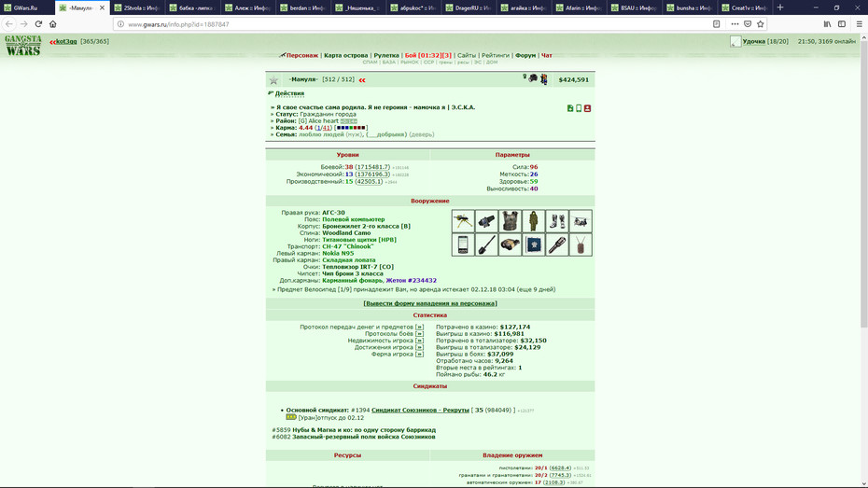Click the field computer item thumbnail
868x488 pixels.
click(x=486, y=221)
